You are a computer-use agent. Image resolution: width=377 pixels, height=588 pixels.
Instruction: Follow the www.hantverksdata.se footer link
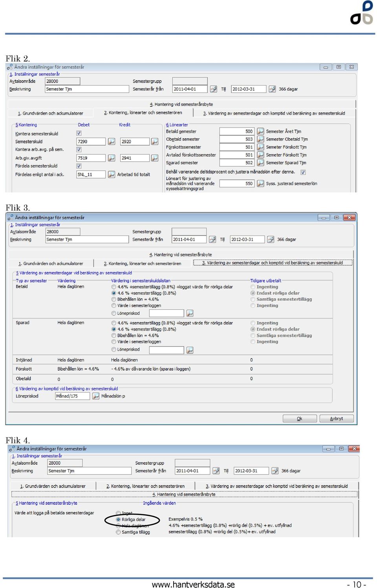pyautogui.click(x=193, y=584)
